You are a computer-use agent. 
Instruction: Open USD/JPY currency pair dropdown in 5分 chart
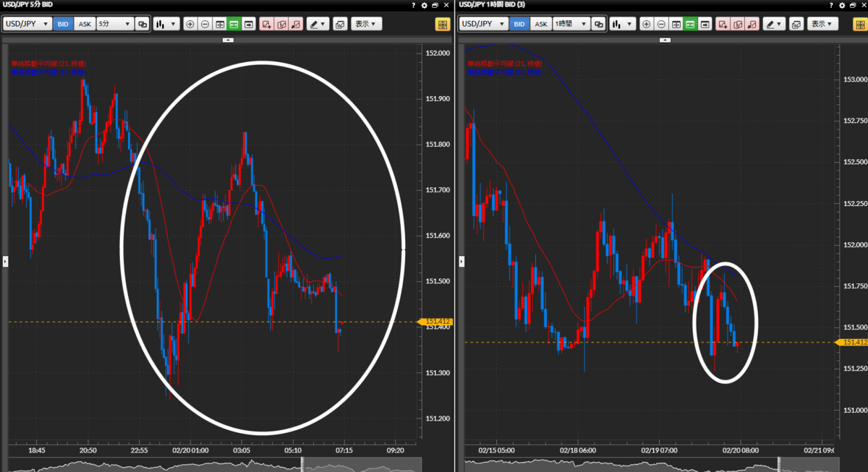(x=27, y=24)
